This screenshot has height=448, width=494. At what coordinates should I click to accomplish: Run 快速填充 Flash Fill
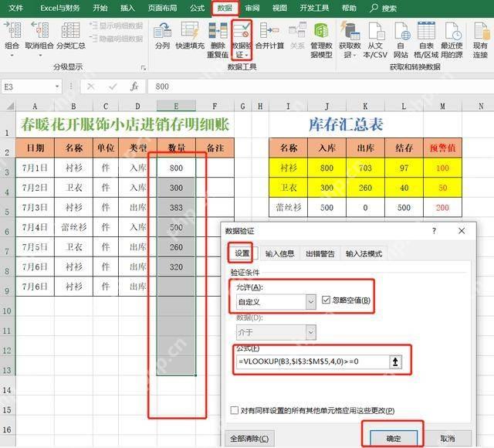190,36
